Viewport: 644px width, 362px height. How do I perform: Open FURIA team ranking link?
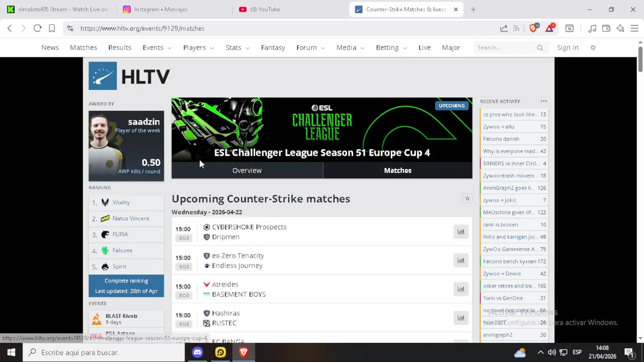coord(120,234)
